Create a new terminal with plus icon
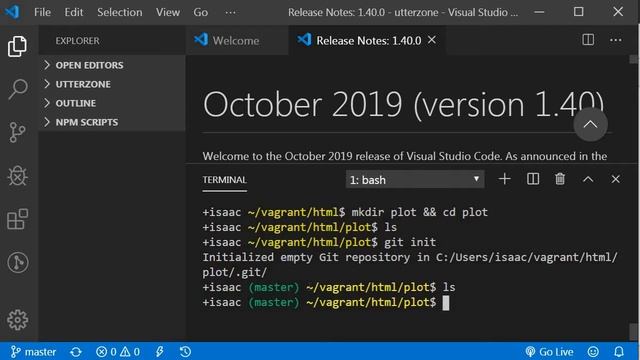The height and width of the screenshot is (360, 640). tap(504, 179)
